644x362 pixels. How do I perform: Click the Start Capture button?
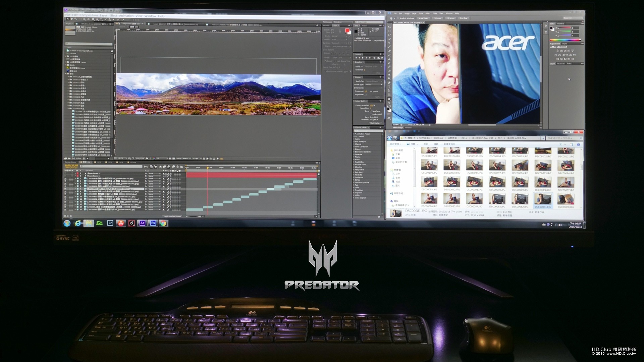pyautogui.click(x=375, y=123)
